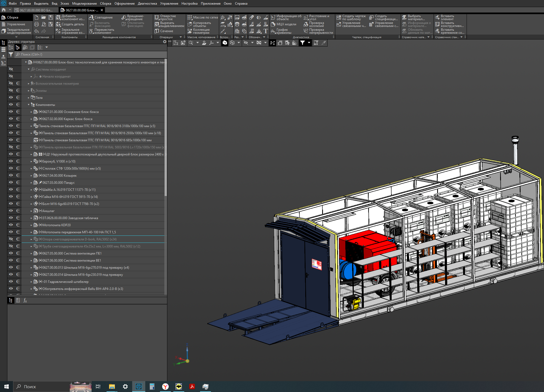This screenshot has width=544, height=392.
Task: Collapse the Компоненты tree node
Action: (x=29, y=105)
